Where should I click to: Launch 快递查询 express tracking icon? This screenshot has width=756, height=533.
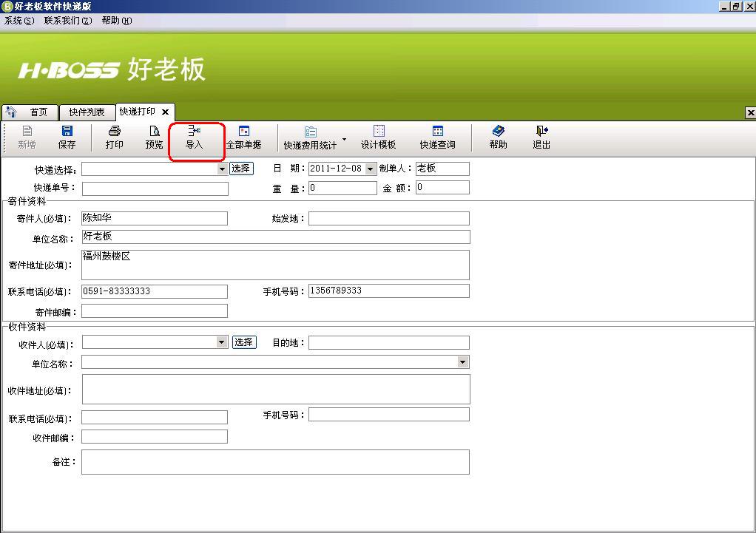click(x=438, y=131)
